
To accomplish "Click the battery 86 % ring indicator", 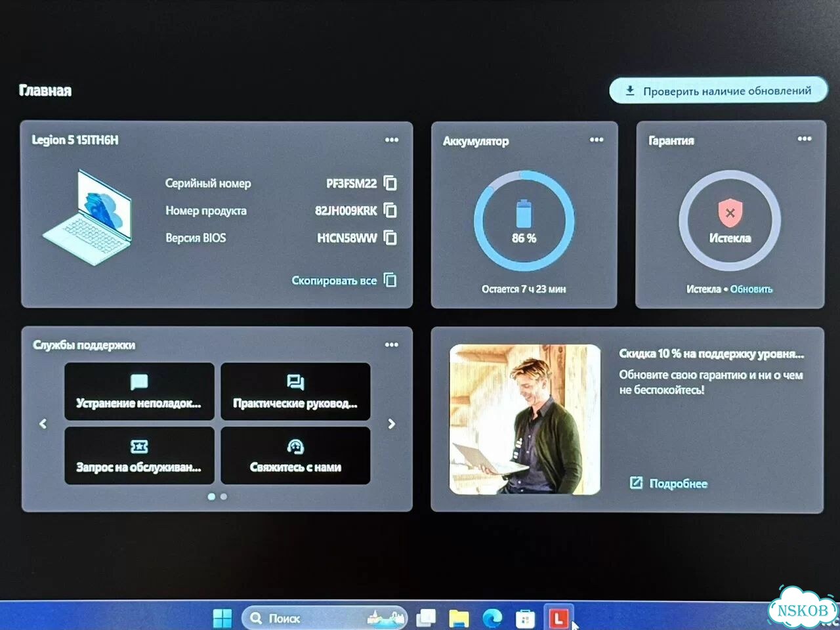I will pos(524,221).
